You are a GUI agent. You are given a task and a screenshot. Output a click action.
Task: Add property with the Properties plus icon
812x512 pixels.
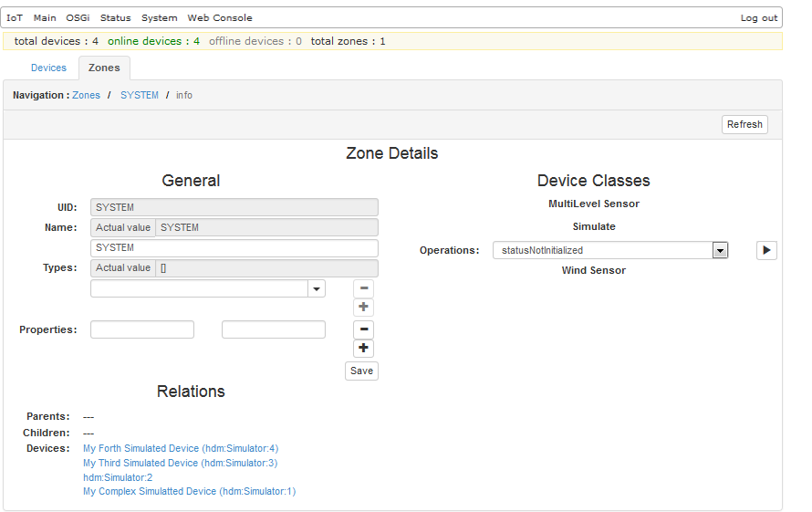pyautogui.click(x=364, y=348)
